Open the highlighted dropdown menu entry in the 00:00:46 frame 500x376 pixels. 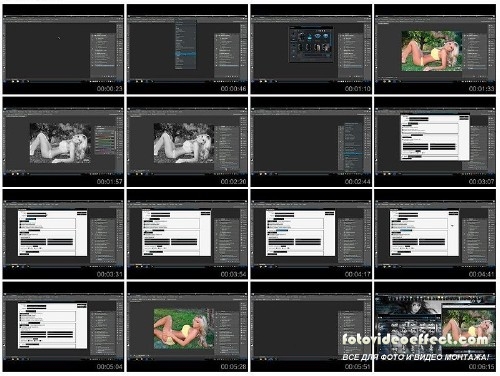pos(186,53)
